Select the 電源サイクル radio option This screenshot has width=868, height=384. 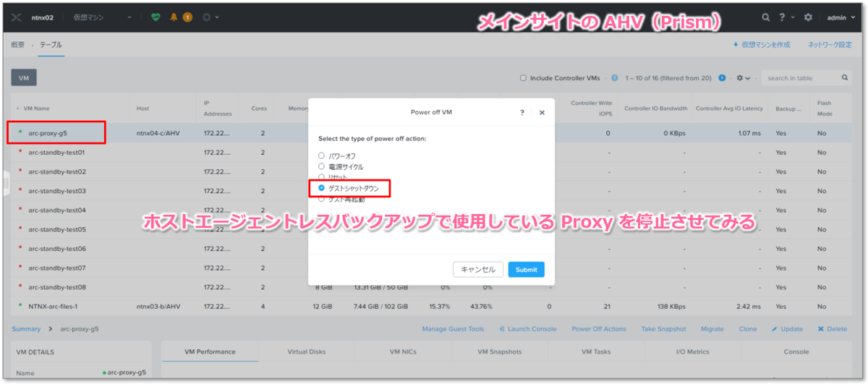coord(322,166)
